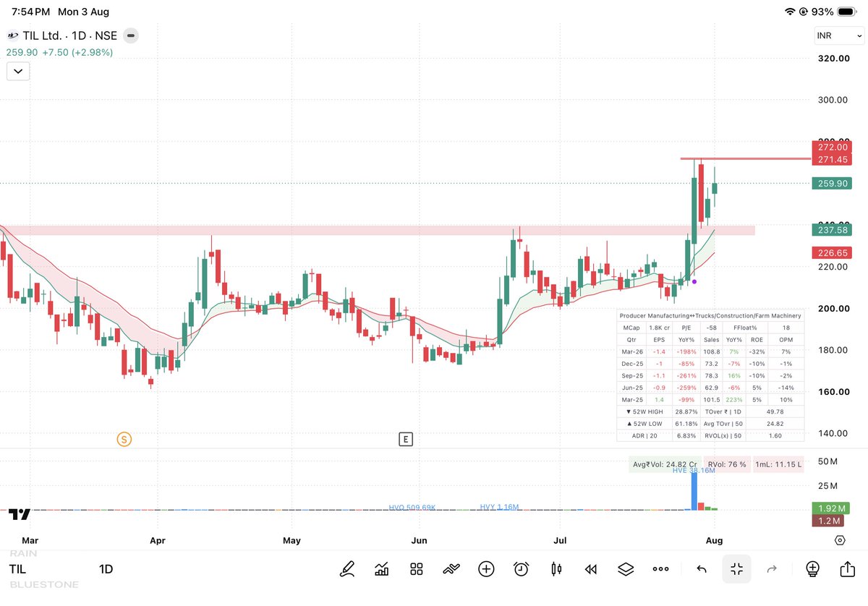Tap the 1mL: 11.15 L badge
Screen dimensions: 868x606
coord(779,464)
